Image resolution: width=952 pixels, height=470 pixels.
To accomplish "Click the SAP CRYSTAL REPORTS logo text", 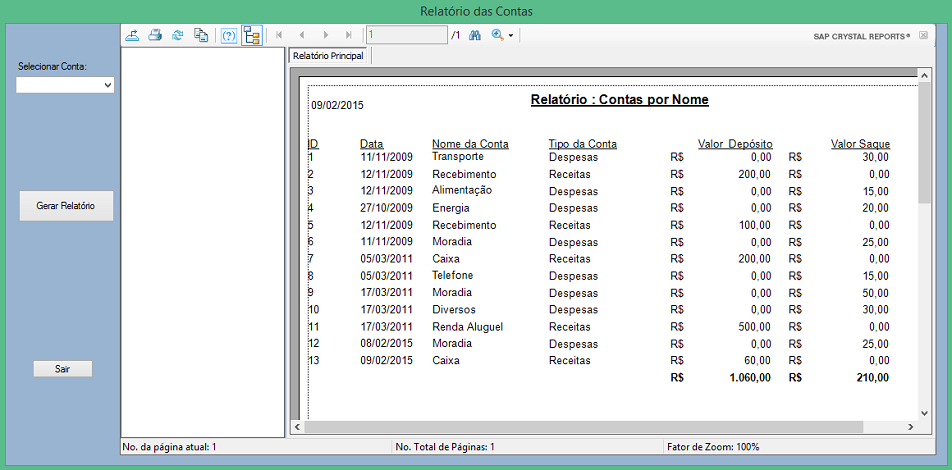I will (862, 36).
